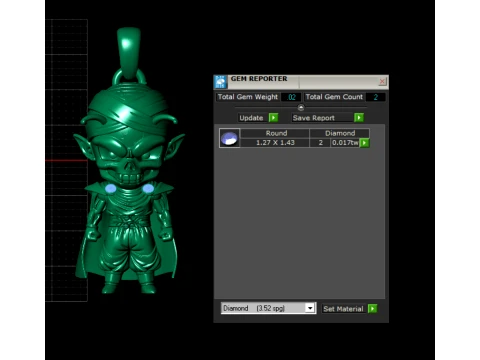Click the Diamond column header cell

340,133
